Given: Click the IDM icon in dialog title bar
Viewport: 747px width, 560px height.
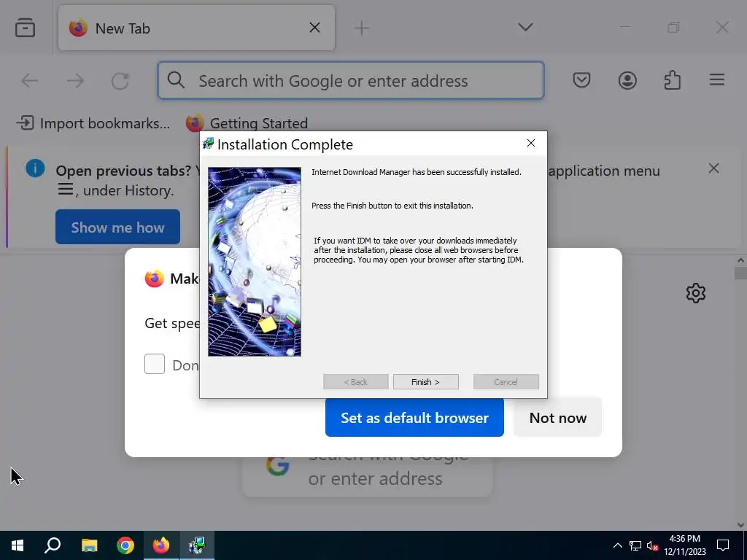Looking at the screenshot, I should click(x=208, y=144).
